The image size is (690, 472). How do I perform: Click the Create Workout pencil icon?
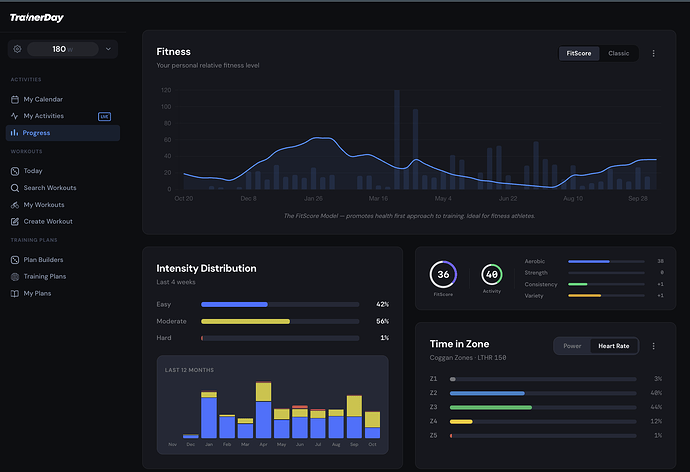coord(15,222)
